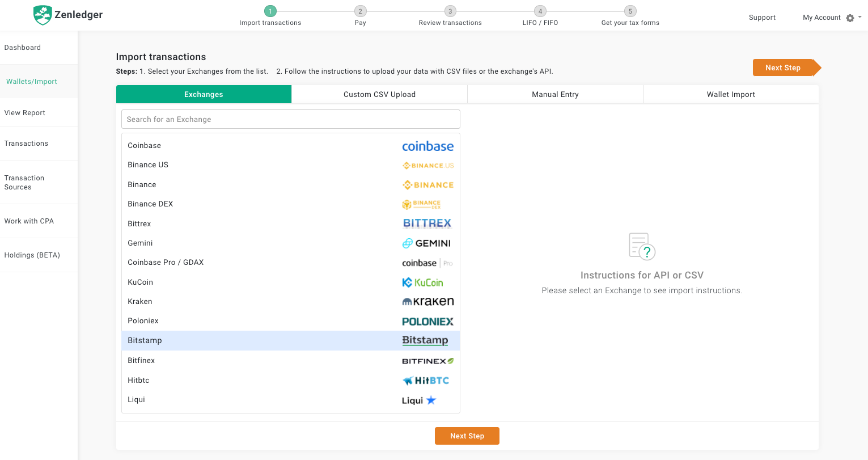Click the Gemini logo icon

(426, 243)
